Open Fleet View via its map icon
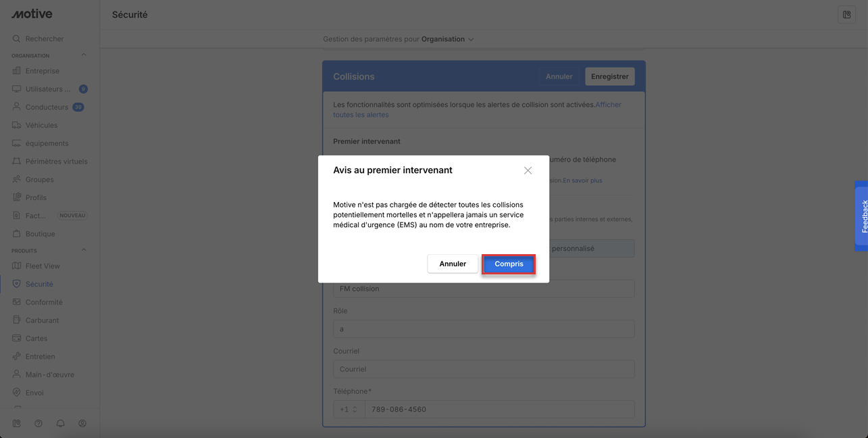 pos(17,266)
